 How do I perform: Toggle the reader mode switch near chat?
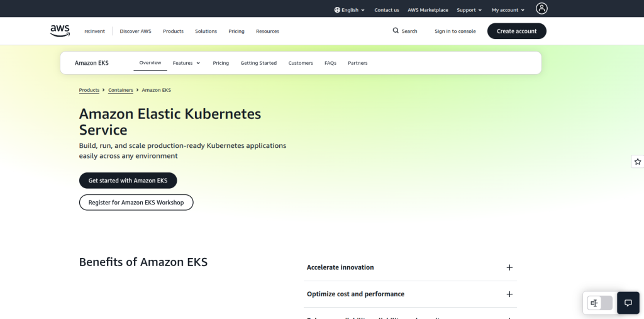point(599,303)
